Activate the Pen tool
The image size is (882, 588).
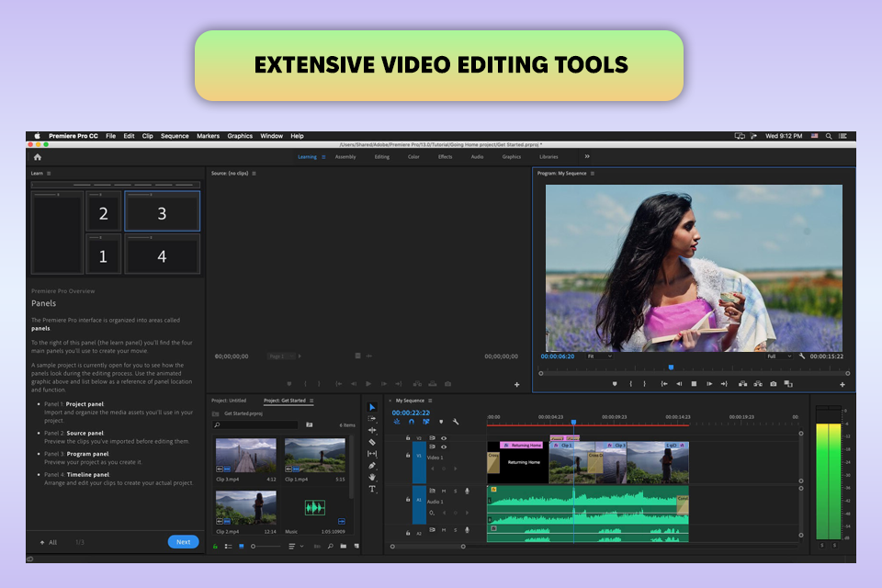click(372, 465)
